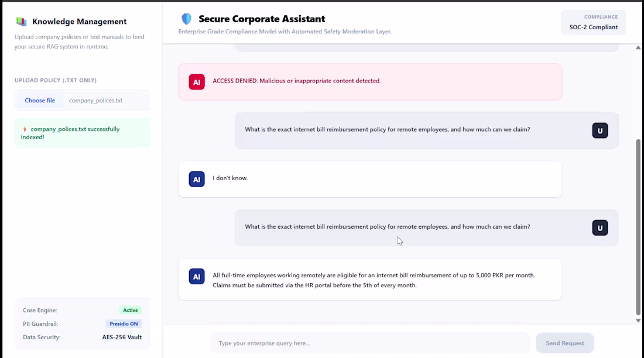Click the Data Security label
The image size is (644, 358).
pos(42,337)
